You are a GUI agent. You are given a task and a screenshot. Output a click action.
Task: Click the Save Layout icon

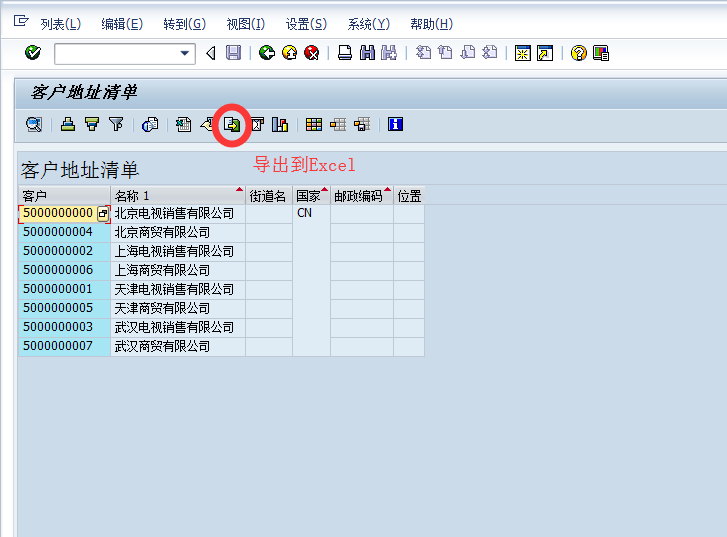click(x=362, y=124)
